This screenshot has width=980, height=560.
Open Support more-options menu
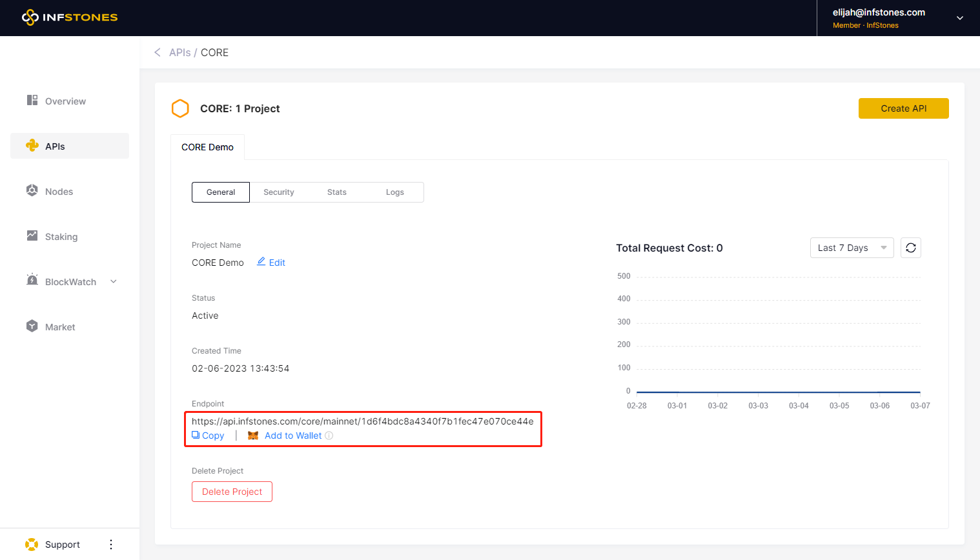pos(111,545)
